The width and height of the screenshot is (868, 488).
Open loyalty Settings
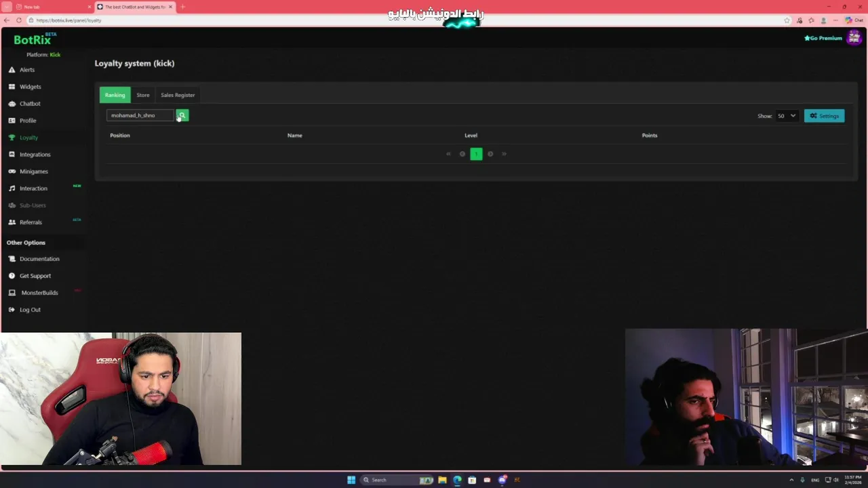(824, 116)
